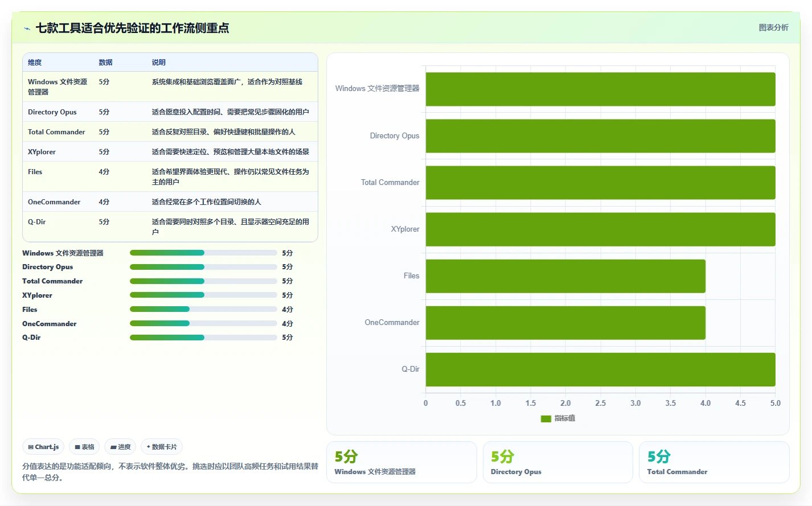Screen dimensions: 812x506
Task: Click the Q-Dir chart bar
Action: coord(600,369)
